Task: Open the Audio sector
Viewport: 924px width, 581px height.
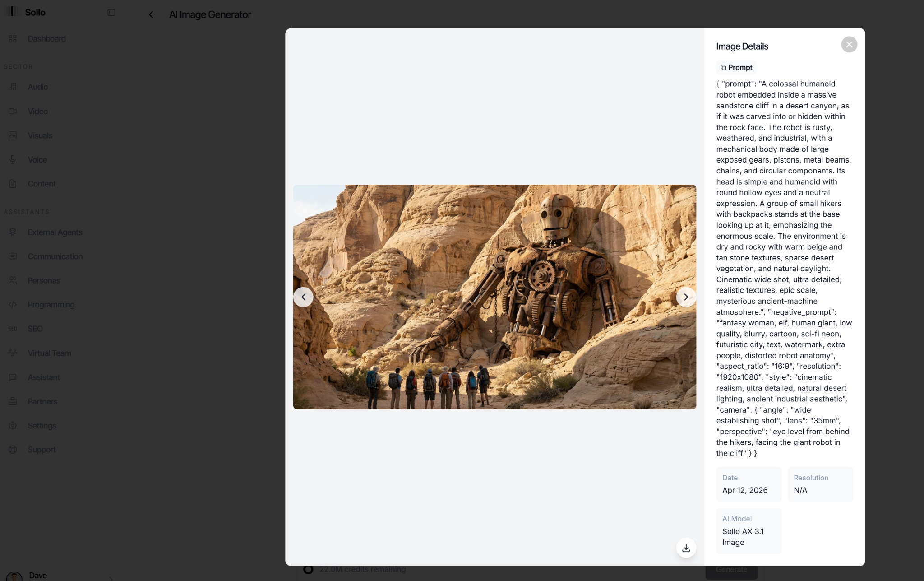Action: coord(37,87)
